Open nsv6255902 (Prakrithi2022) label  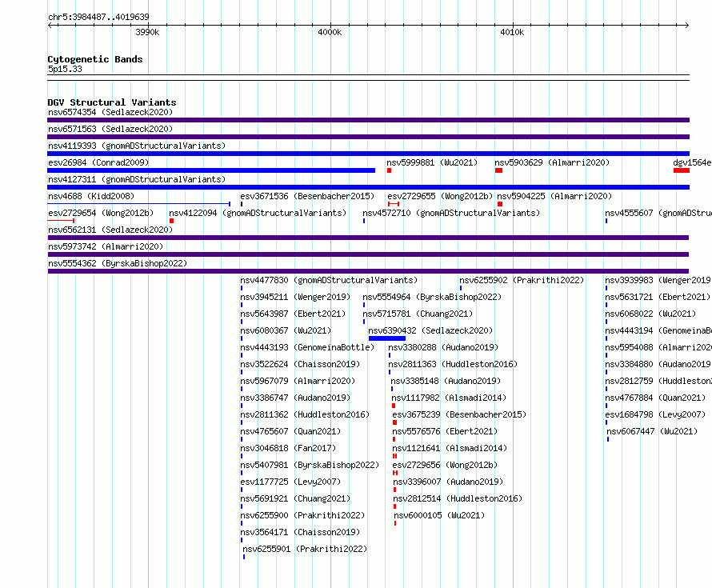click(x=522, y=280)
